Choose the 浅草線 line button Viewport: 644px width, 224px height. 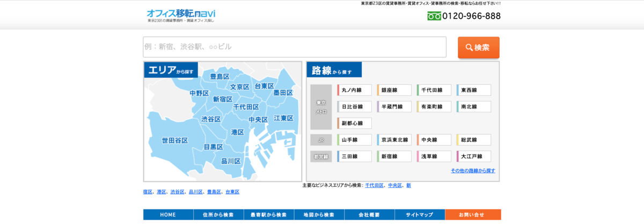coord(434,156)
